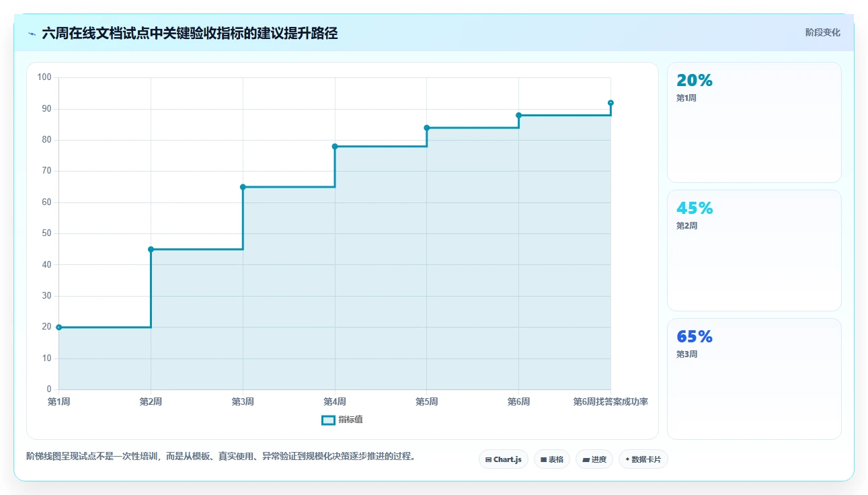The height and width of the screenshot is (495, 868).
Task: Click the final data point at 92
Action: coord(610,103)
